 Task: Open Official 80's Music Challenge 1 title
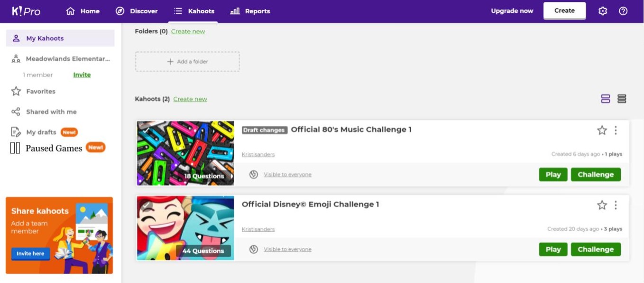click(x=351, y=129)
